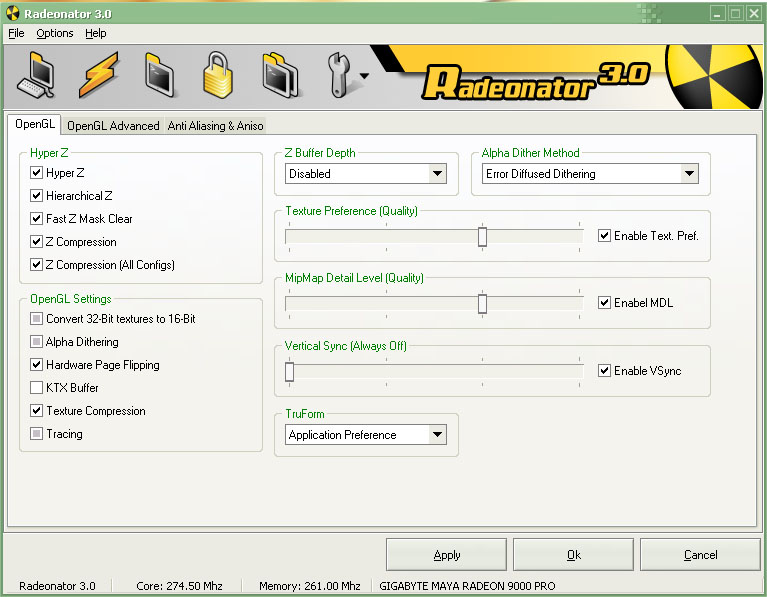Toggle Enable Text. Pref. checkbox
Image resolution: width=767 pixels, height=597 pixels.
coord(604,235)
